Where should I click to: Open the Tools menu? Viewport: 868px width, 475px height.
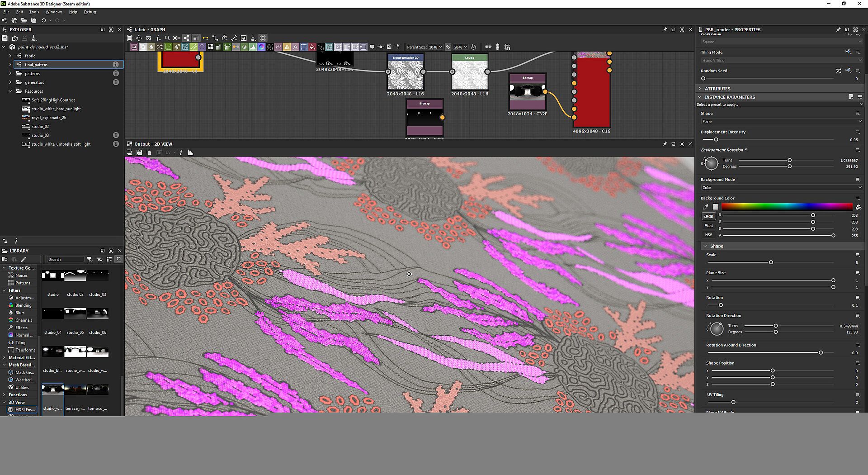pyautogui.click(x=34, y=12)
